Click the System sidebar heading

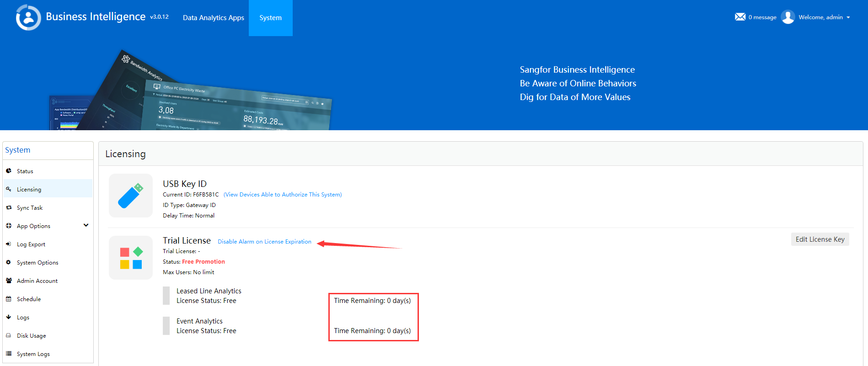18,150
